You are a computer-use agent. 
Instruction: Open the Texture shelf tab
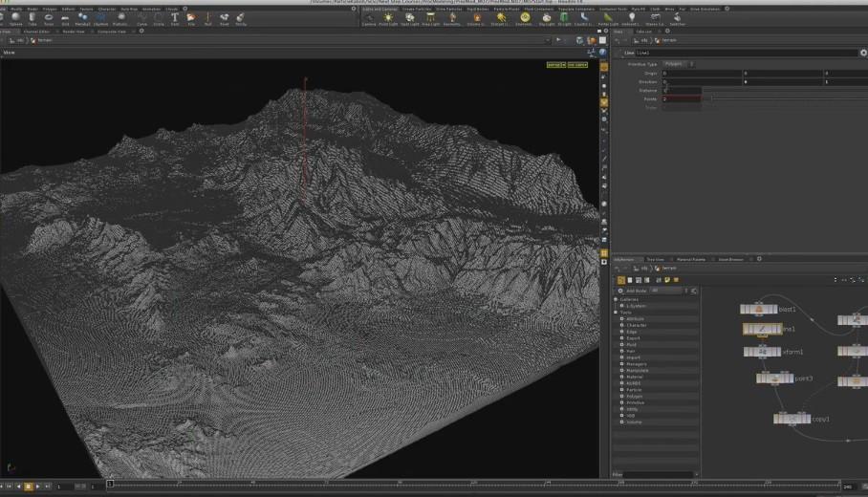pos(86,9)
